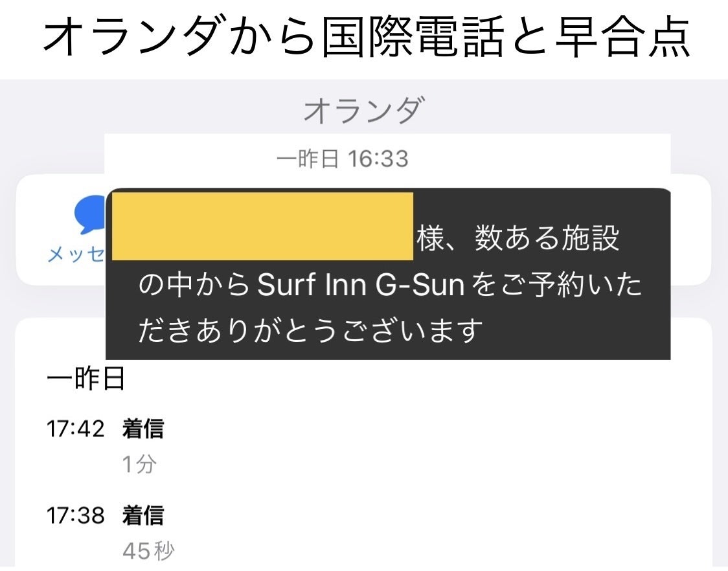Tap the だきありがとうございます line in banner
728x571 pixels.
[x=311, y=331]
